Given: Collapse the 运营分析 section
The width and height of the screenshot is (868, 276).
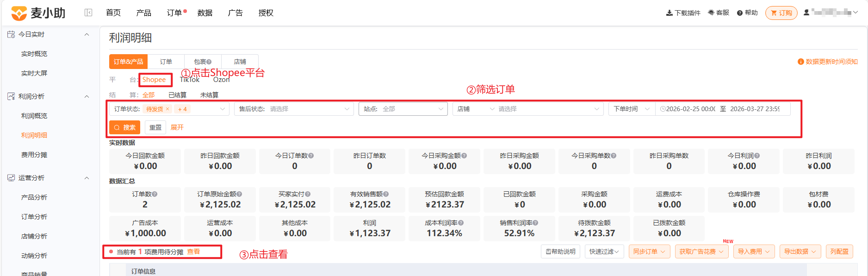Looking at the screenshot, I should coord(87,178).
